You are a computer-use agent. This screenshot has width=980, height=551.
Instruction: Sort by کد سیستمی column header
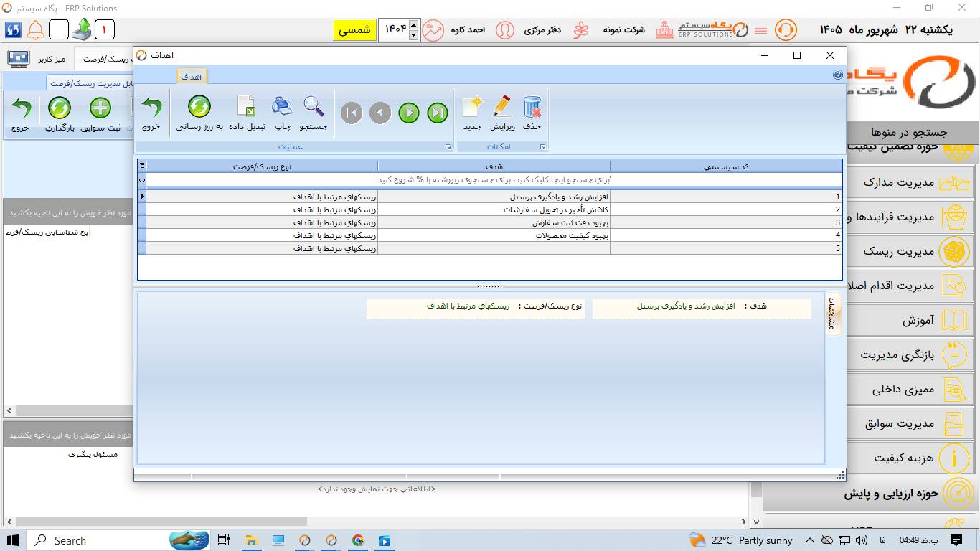tap(726, 166)
